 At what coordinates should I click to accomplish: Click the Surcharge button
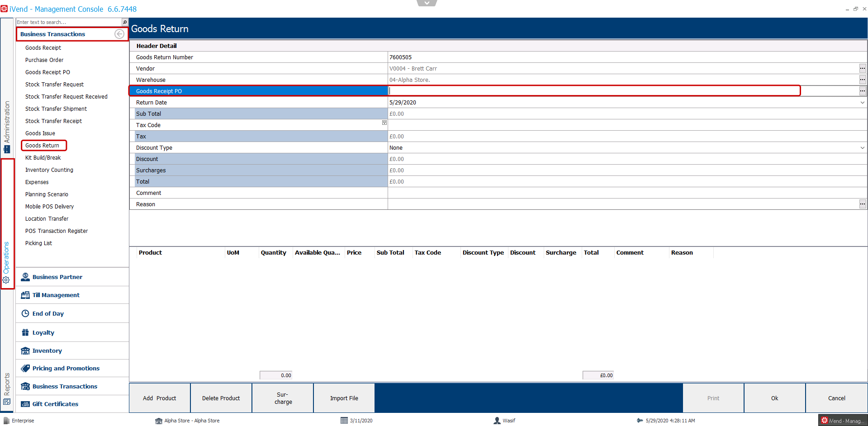[283, 398]
